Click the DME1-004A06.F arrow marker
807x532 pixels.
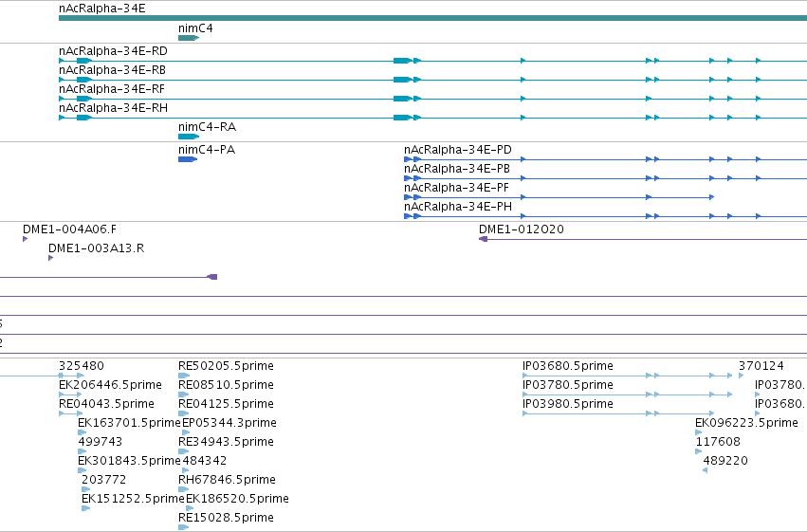coord(26,239)
